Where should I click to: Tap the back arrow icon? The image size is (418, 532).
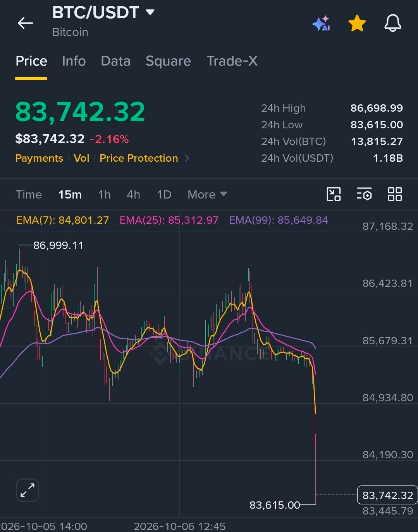[25, 23]
